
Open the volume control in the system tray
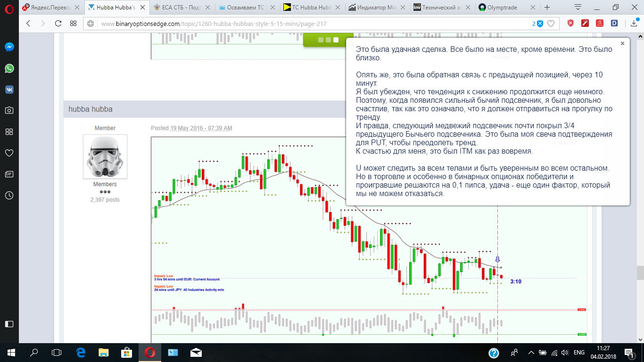coord(565,352)
